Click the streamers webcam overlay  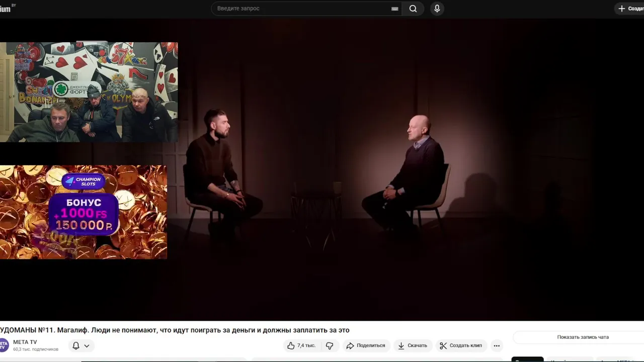89,92
